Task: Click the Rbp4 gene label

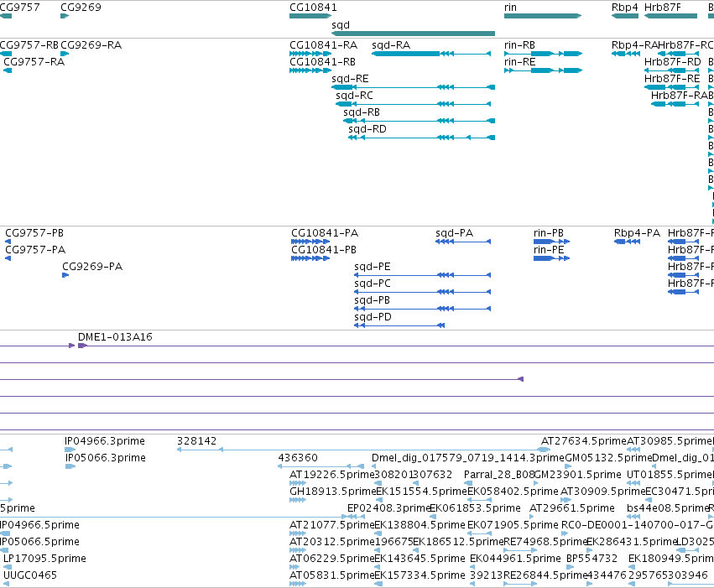Action: point(625,8)
